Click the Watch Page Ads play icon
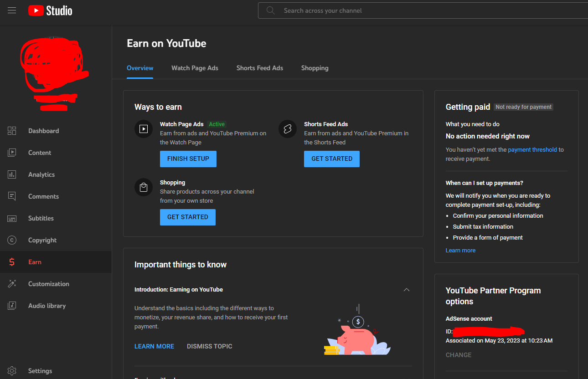Screen dimensions: 588x379 point(144,129)
